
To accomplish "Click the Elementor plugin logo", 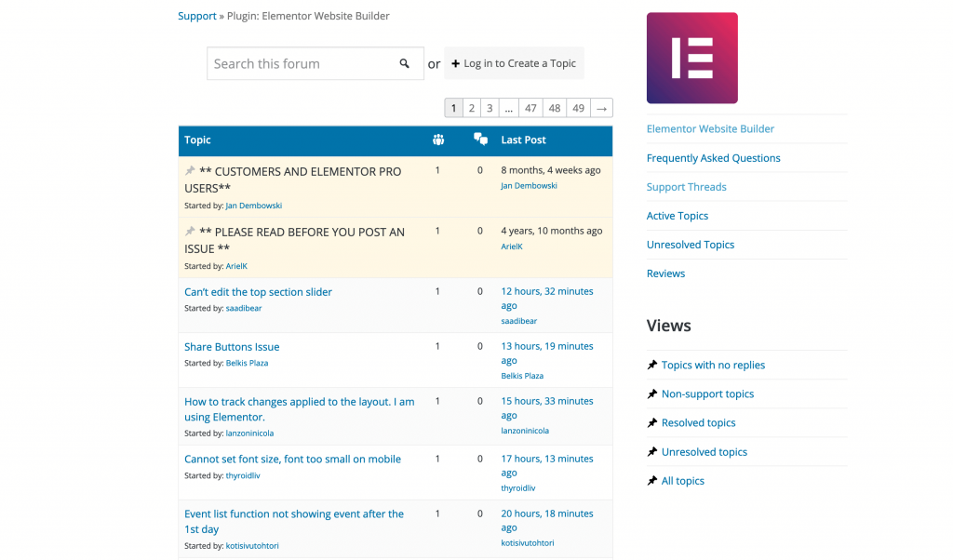I will click(x=691, y=58).
